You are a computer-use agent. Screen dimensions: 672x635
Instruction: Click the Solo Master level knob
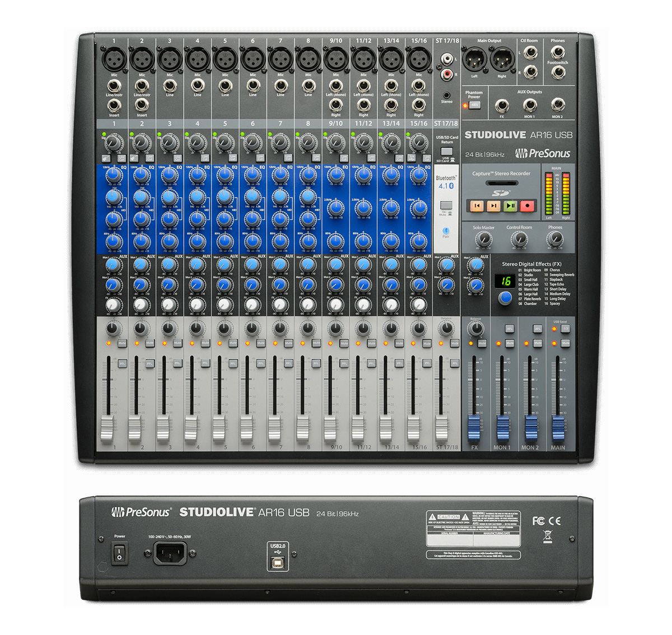[x=483, y=240]
